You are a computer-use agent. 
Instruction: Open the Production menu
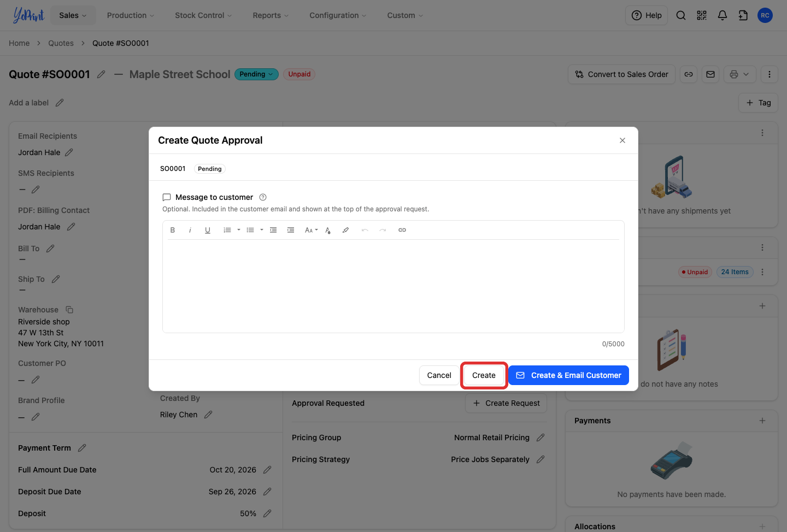[131, 15]
